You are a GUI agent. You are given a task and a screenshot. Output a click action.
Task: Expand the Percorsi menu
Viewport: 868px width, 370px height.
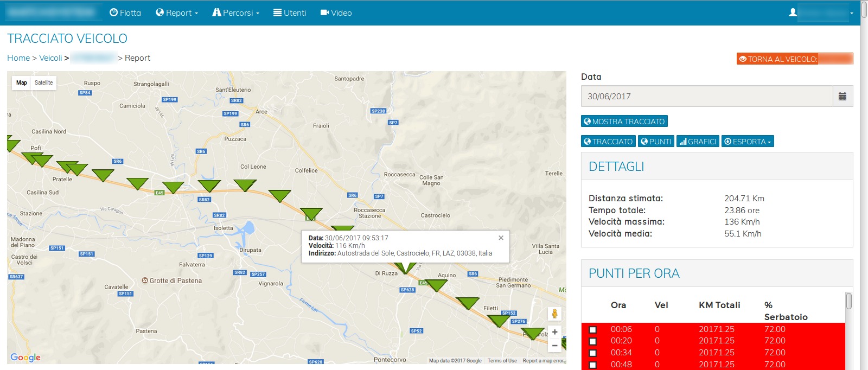click(236, 12)
